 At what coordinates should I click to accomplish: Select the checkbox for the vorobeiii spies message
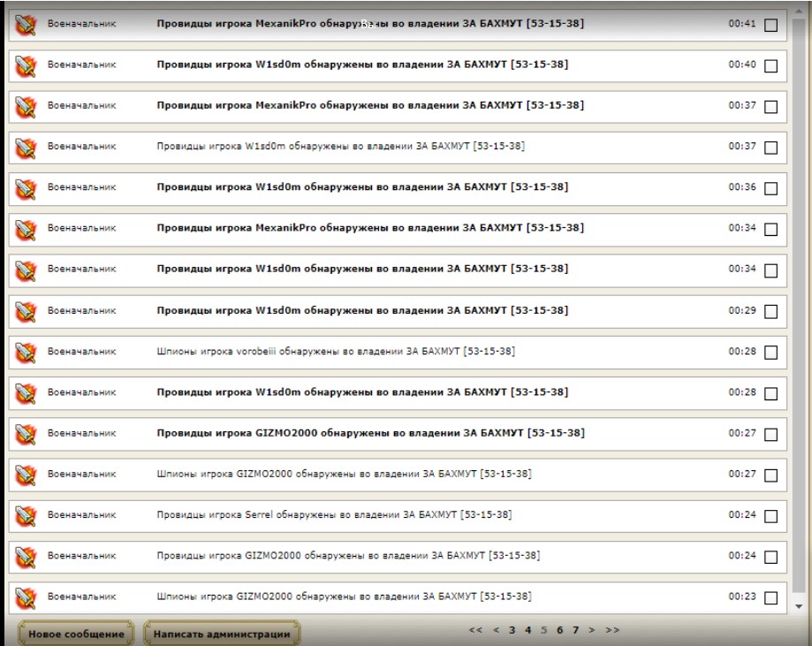pos(770,353)
